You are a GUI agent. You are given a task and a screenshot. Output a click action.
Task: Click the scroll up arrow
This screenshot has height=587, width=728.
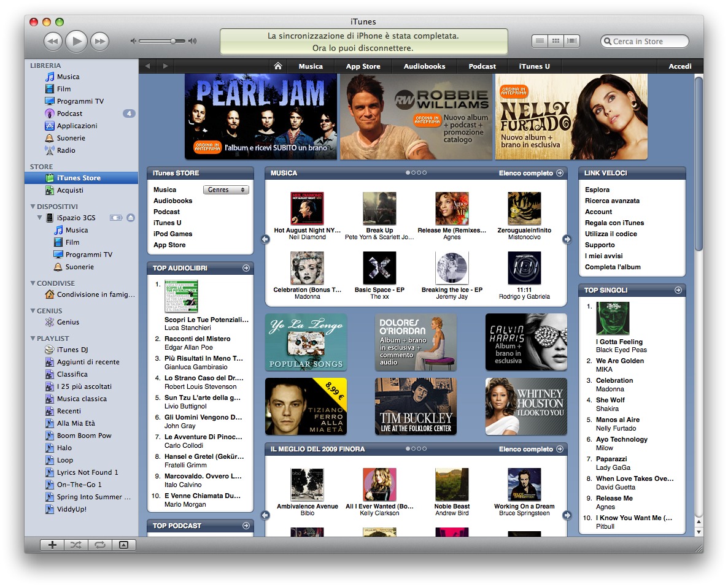coord(699,522)
